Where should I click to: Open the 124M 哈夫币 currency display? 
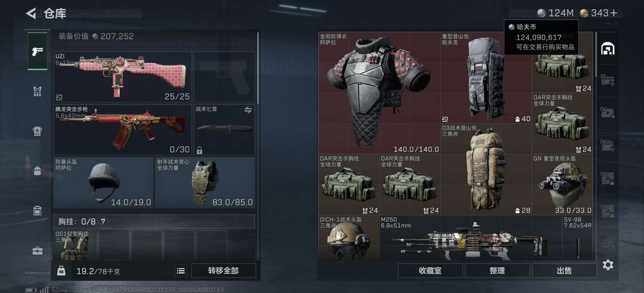click(x=555, y=13)
